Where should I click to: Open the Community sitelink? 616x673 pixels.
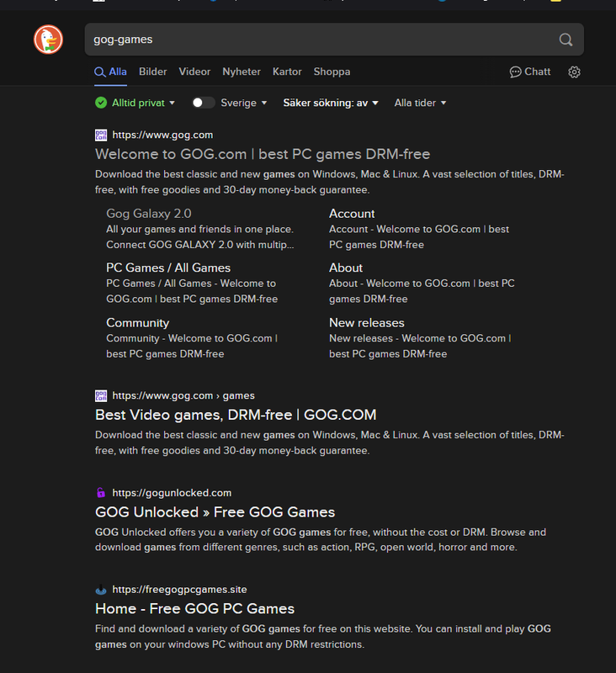tap(137, 323)
